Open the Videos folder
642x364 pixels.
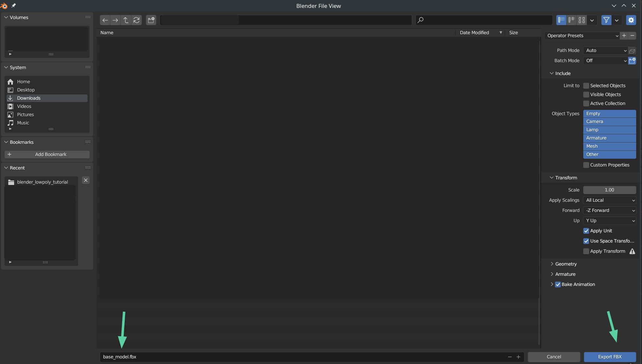pos(47,106)
